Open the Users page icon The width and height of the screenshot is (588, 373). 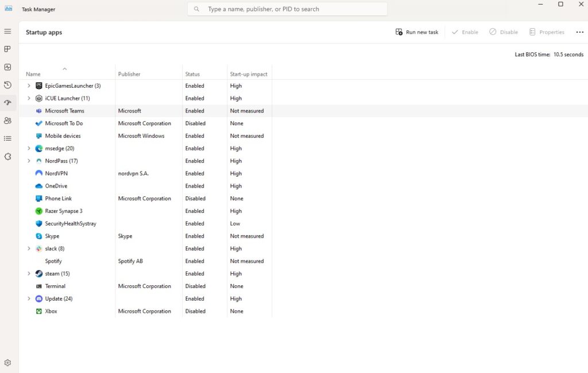7,121
